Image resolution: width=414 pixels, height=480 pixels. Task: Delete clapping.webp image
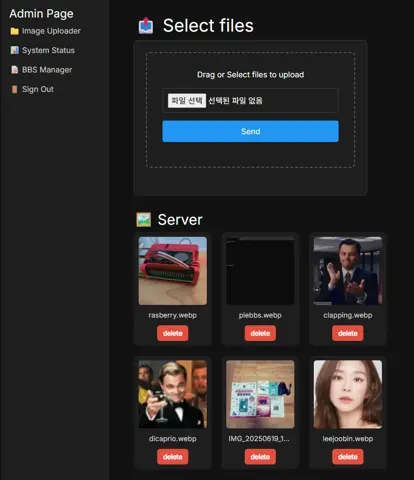coord(348,333)
